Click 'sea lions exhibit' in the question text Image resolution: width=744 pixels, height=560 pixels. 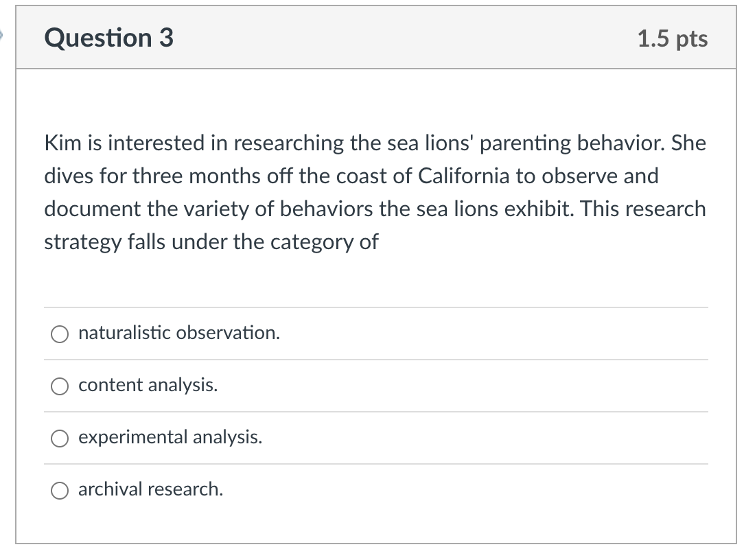pyautogui.click(x=495, y=209)
